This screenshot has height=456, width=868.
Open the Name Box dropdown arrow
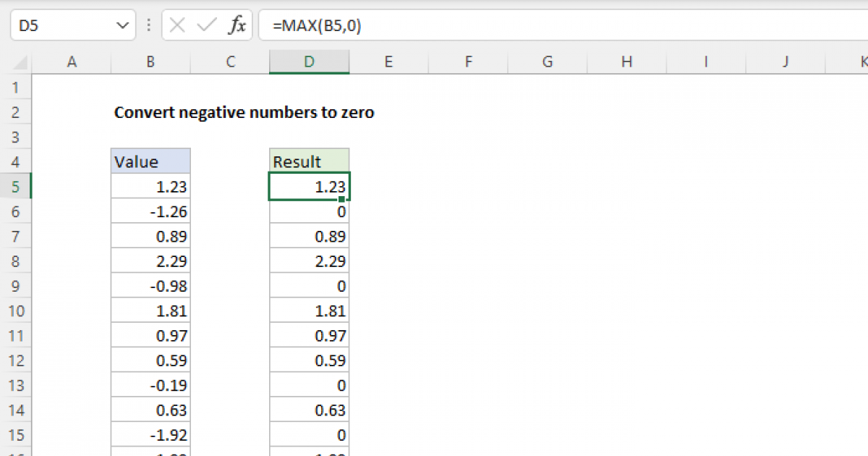tap(121, 26)
